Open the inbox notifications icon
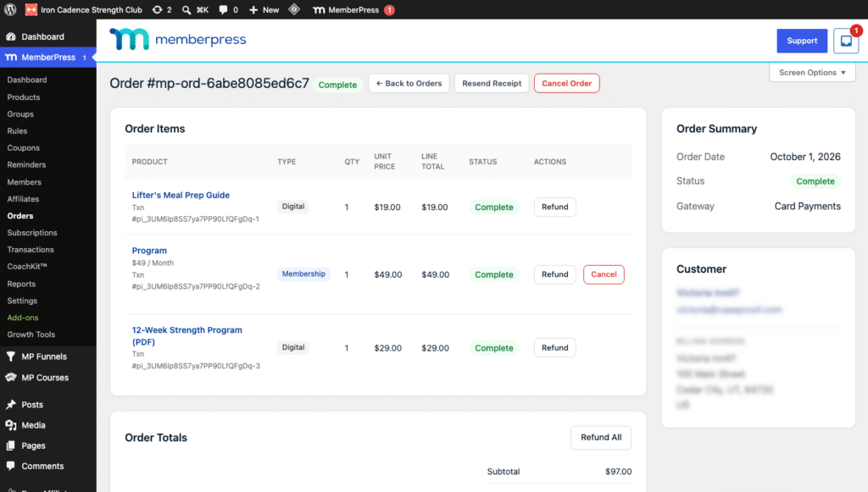The image size is (868, 492). [846, 41]
